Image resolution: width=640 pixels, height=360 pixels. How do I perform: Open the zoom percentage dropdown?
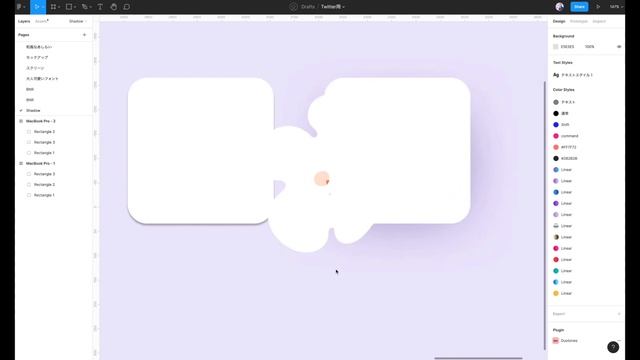(616, 7)
